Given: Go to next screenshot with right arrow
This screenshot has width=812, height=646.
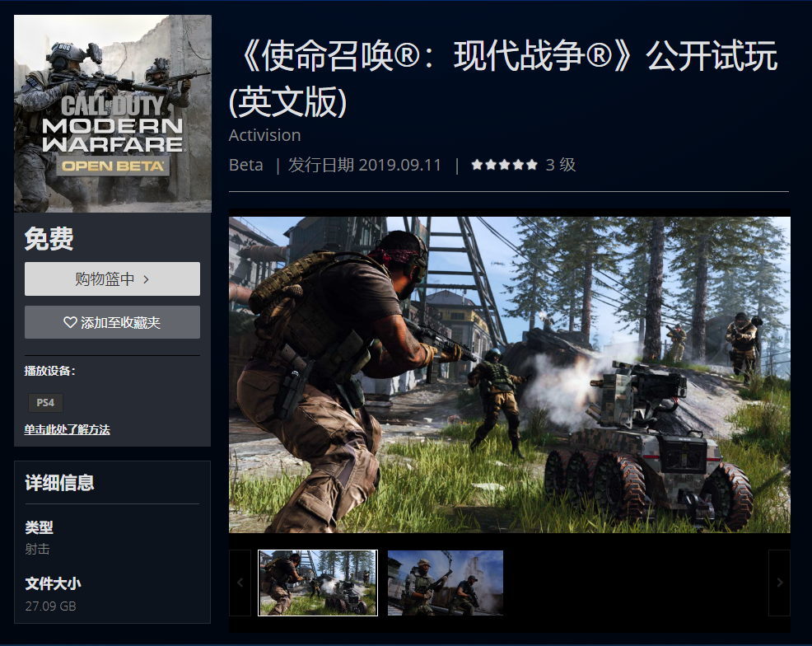Looking at the screenshot, I should click(779, 583).
